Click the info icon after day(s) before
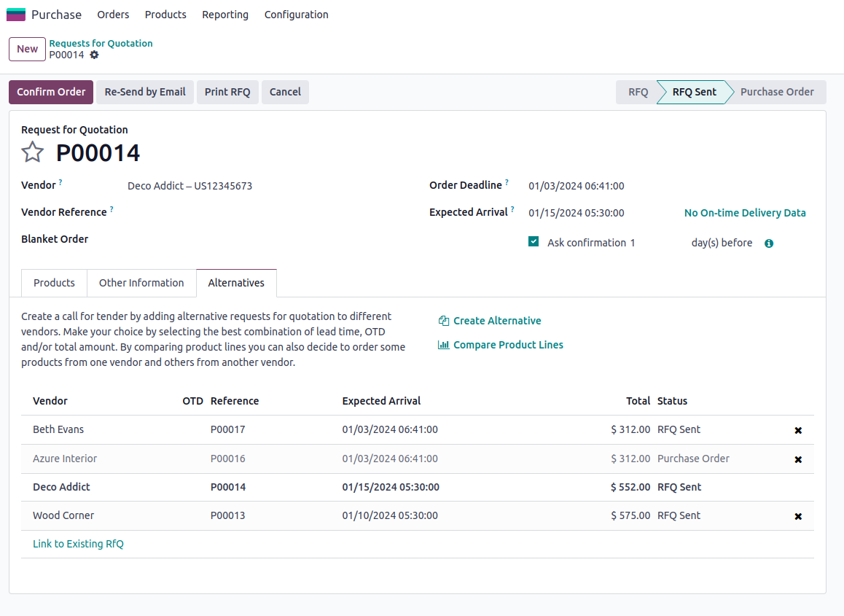 tap(769, 243)
